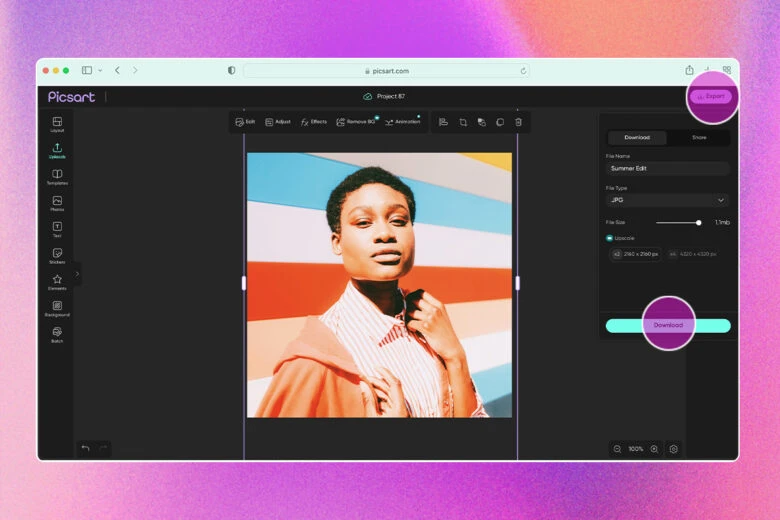Click the teal Download button
Screen dimensions: 780x520
668,325
